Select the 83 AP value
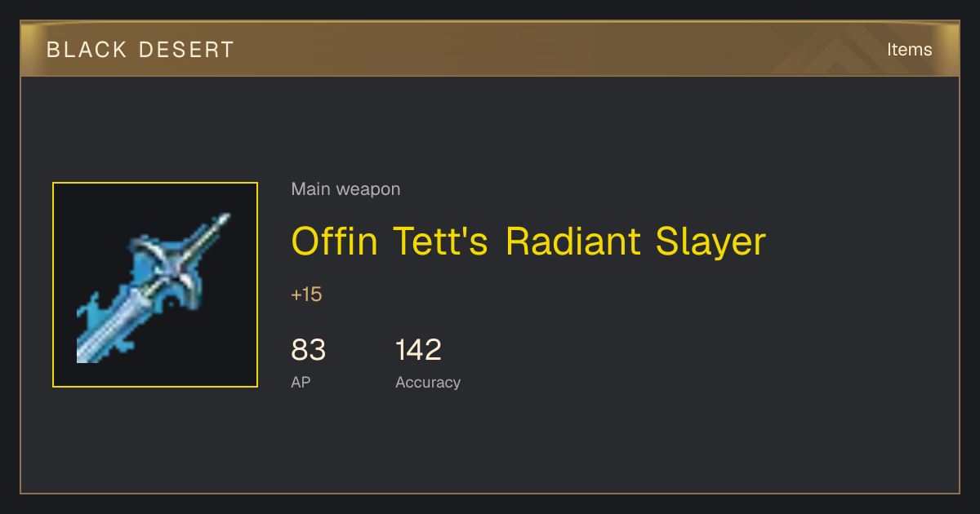 (x=309, y=350)
